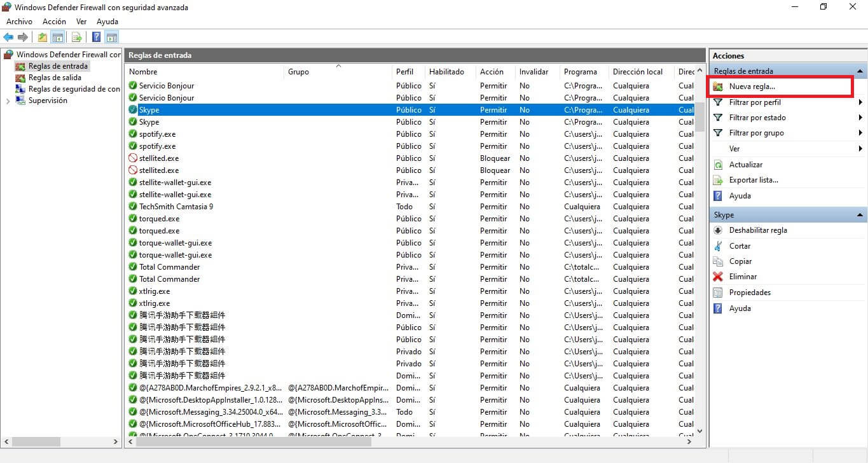Click the Supervisión node icon

click(20, 100)
